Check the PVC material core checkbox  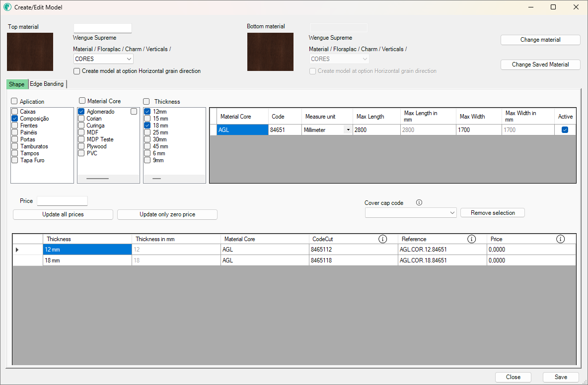(x=81, y=153)
